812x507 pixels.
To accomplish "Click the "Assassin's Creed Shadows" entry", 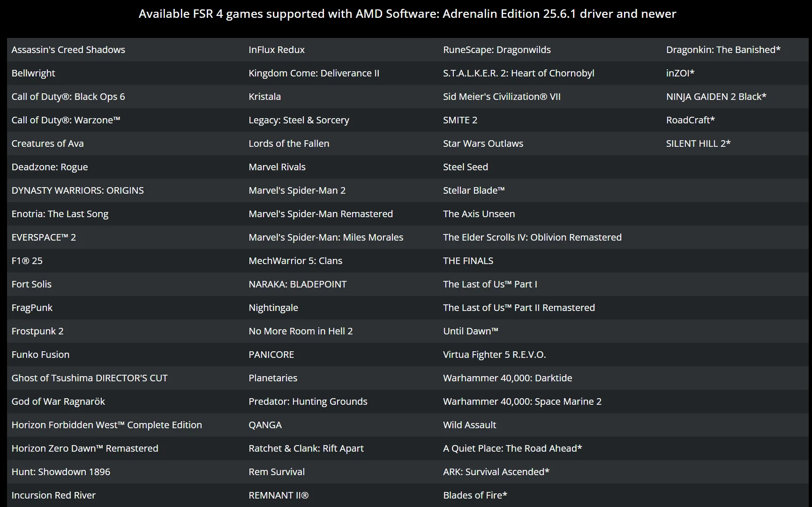I will coord(68,50).
